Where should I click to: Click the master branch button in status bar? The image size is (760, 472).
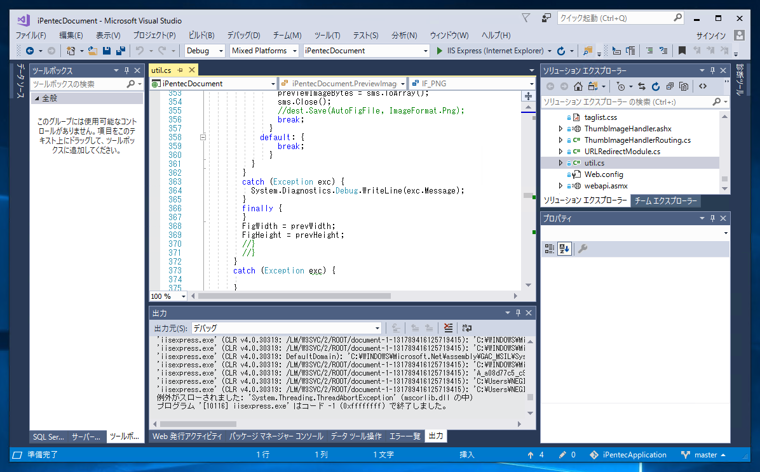tap(703, 455)
